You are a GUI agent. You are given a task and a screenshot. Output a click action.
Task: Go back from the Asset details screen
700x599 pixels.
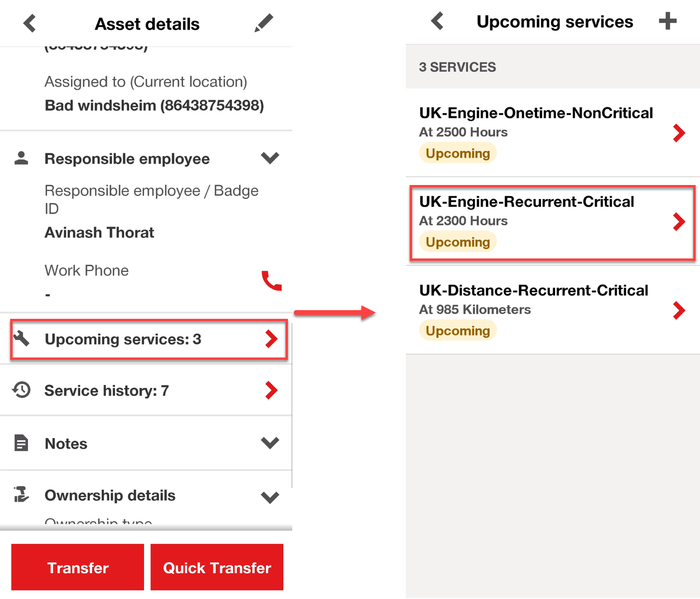(30, 23)
